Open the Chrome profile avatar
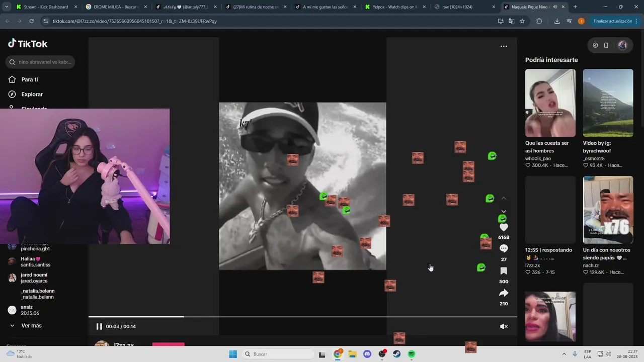 tap(581, 21)
